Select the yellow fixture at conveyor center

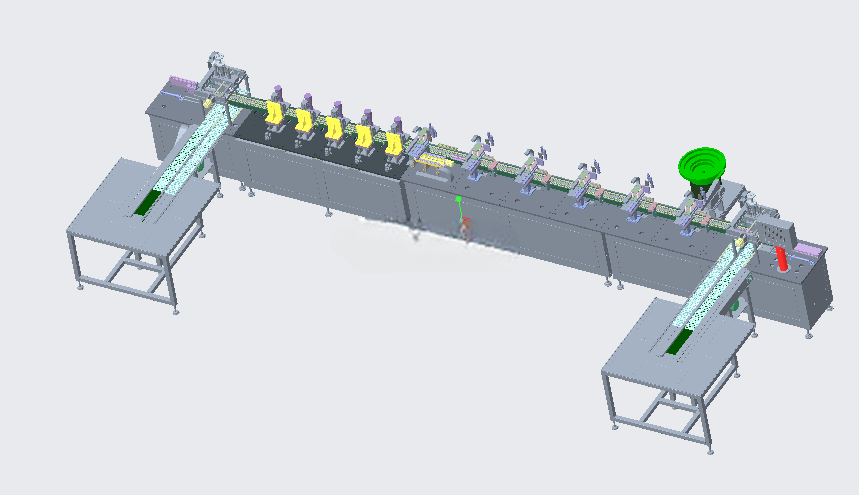pos(432,162)
